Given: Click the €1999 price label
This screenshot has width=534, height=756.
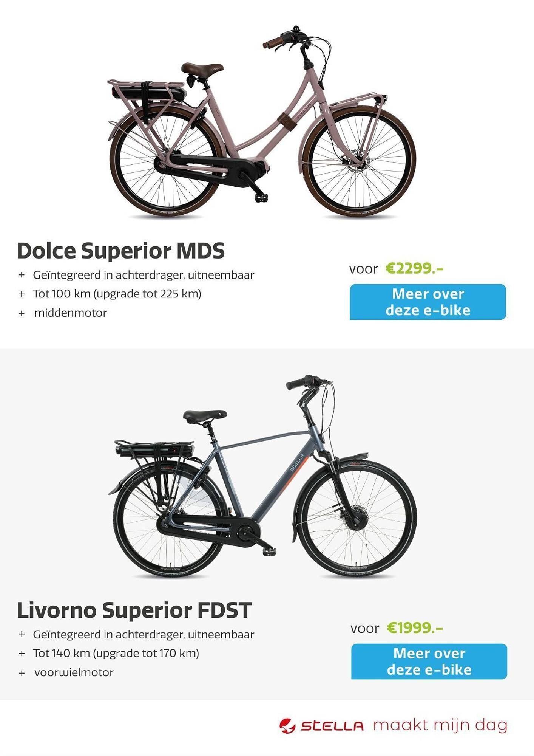Looking at the screenshot, I should [415, 628].
